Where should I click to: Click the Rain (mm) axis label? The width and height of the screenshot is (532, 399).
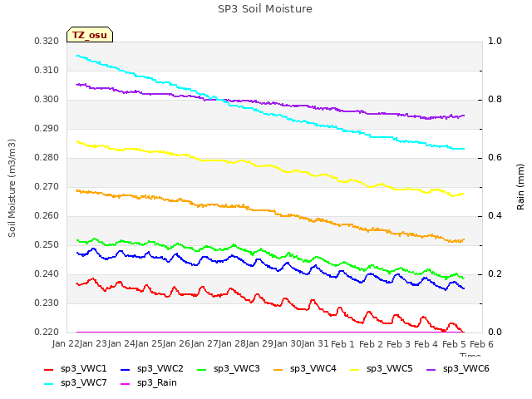point(520,187)
